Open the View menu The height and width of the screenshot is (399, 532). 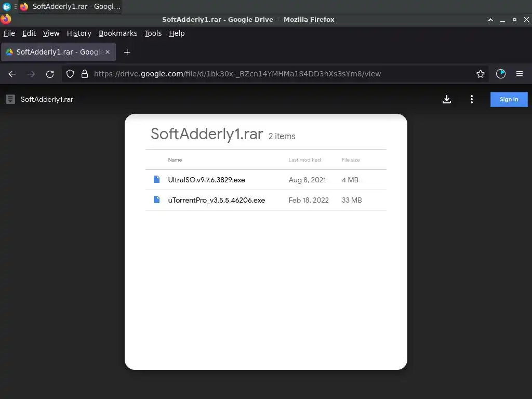point(51,33)
